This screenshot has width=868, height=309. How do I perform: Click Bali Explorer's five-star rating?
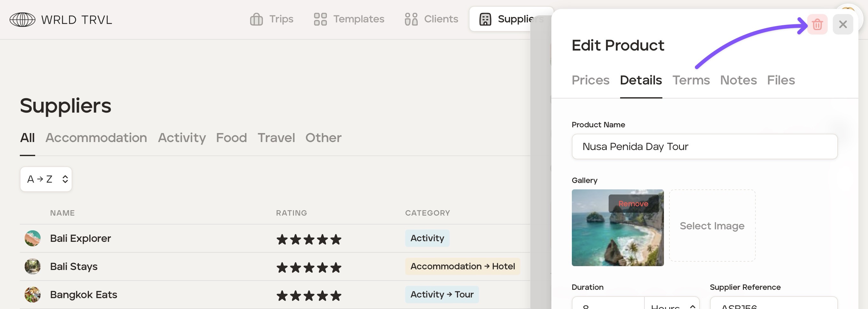pyautogui.click(x=309, y=239)
